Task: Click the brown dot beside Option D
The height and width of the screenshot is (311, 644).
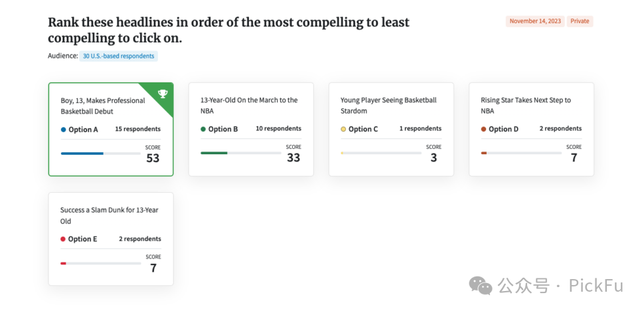Action: [483, 129]
